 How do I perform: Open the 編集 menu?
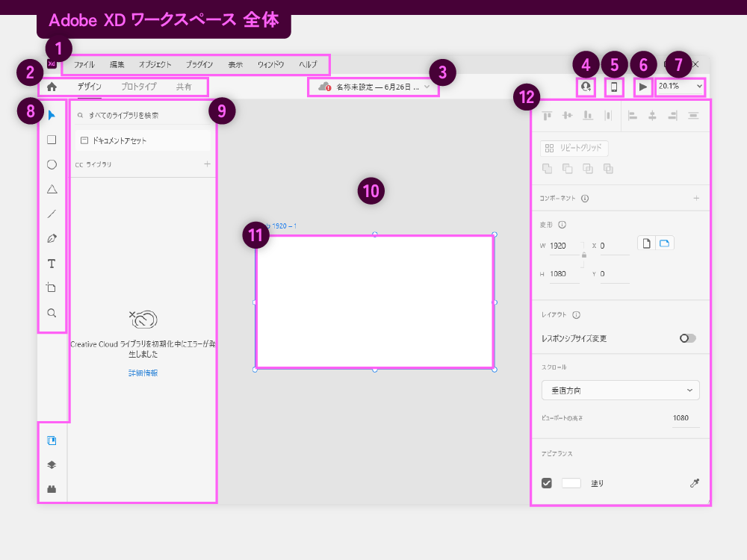tap(117, 64)
